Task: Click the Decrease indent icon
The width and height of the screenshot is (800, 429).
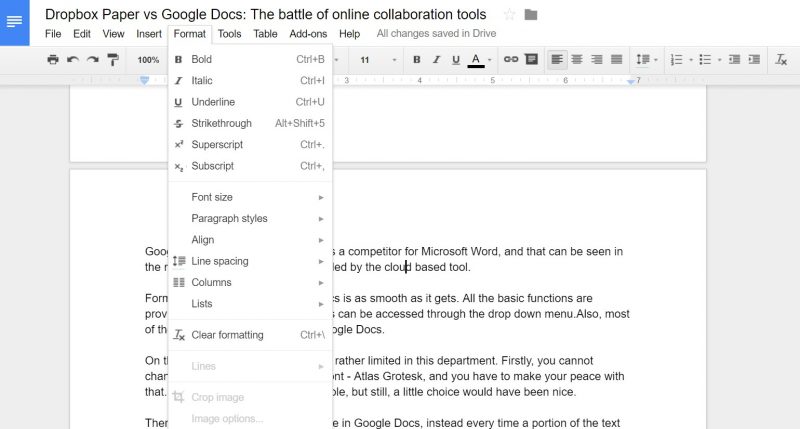Action: (735, 60)
